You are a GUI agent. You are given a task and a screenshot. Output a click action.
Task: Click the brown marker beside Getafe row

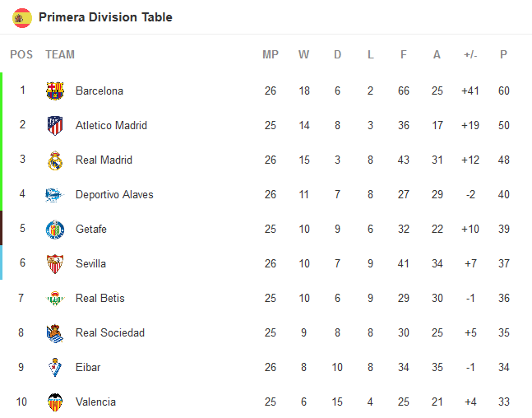(x=2, y=229)
